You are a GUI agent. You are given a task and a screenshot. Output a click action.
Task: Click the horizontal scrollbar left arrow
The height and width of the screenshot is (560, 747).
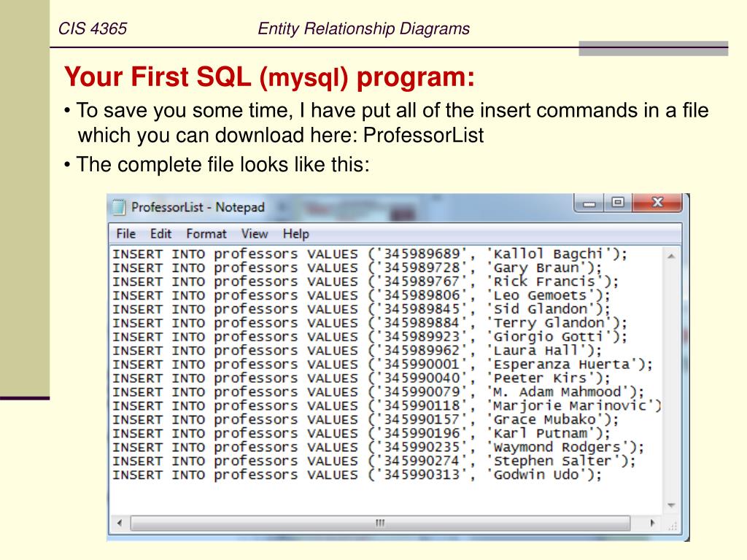[119, 523]
